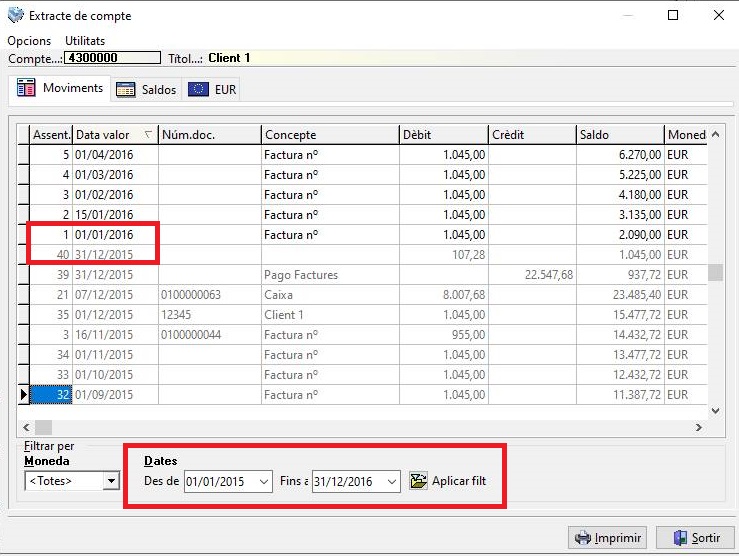Switch to the Moviments tab
Viewport: 739px width, 556px height.
point(60,88)
